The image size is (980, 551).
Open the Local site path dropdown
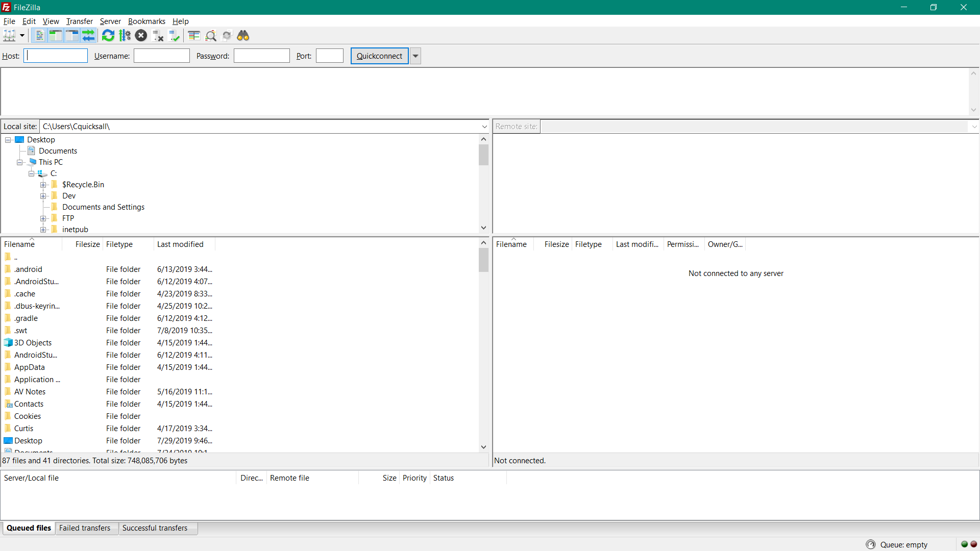tap(484, 127)
